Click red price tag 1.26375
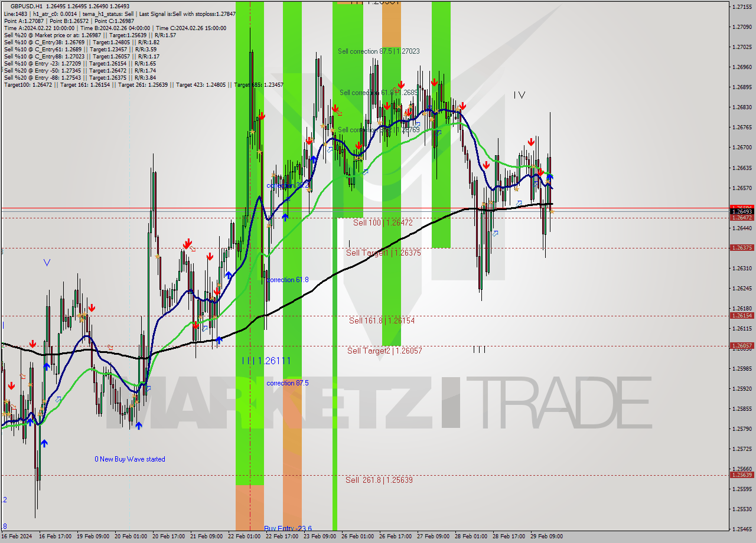756x543 pixels. pyautogui.click(x=742, y=248)
